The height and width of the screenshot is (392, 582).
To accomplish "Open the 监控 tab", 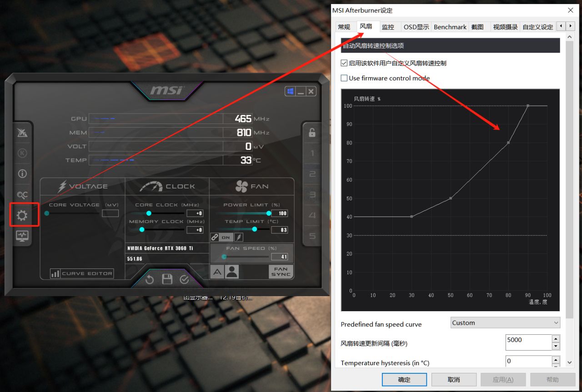I will 388,27.
